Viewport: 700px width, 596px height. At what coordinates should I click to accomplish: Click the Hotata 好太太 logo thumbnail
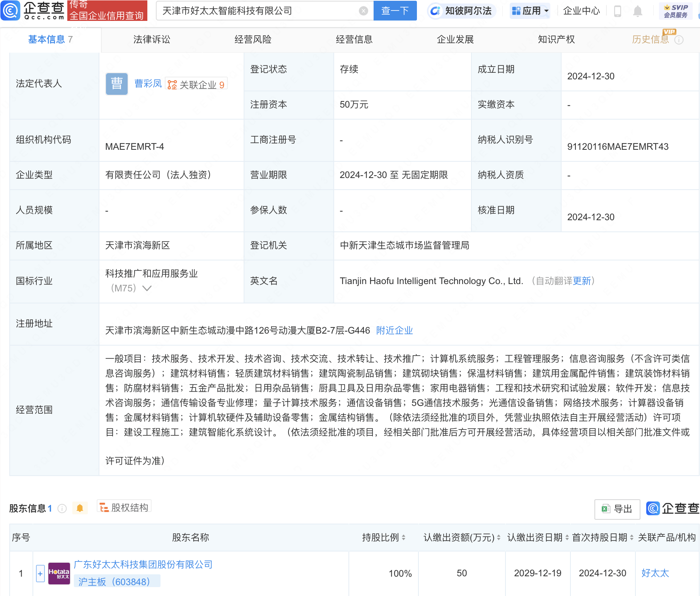pos(59,574)
